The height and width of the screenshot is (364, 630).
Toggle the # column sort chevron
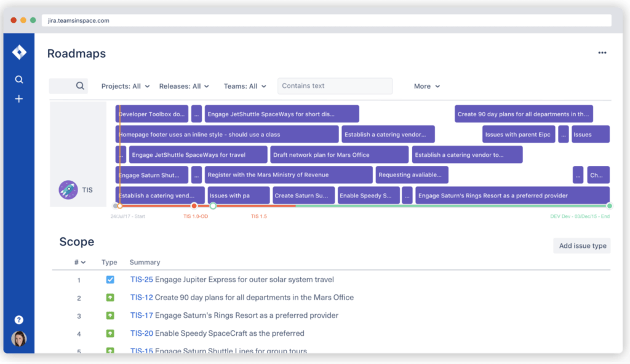point(83,263)
